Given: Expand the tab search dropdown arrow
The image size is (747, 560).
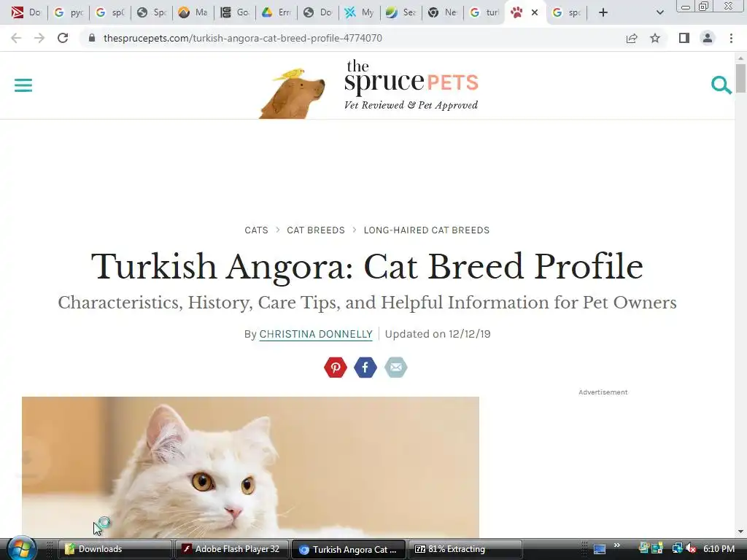Looking at the screenshot, I should pyautogui.click(x=659, y=12).
